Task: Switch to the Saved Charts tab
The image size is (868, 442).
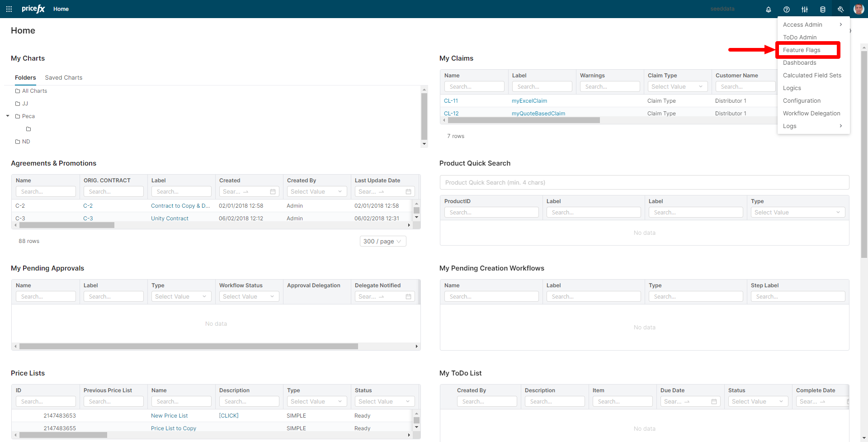Action: [63, 78]
